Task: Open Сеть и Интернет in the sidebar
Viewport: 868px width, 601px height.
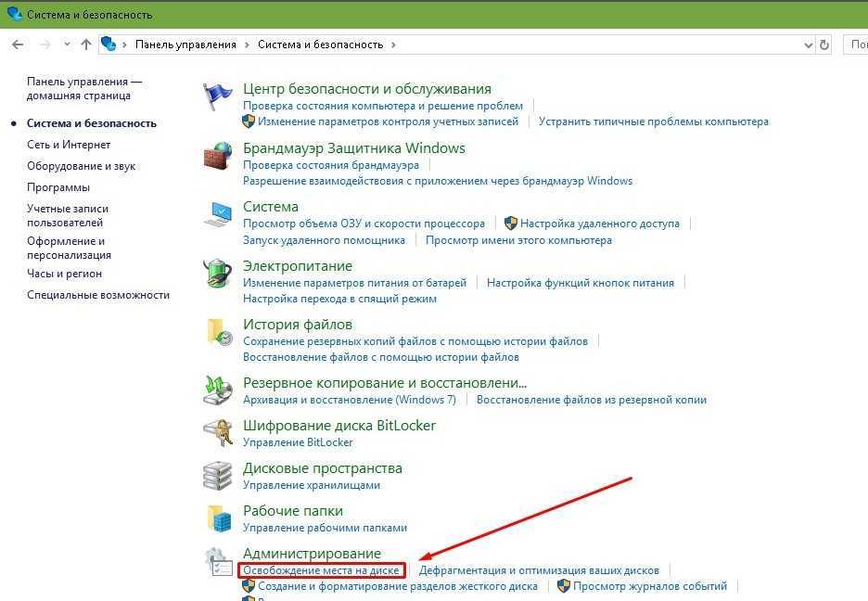Action: tap(69, 145)
